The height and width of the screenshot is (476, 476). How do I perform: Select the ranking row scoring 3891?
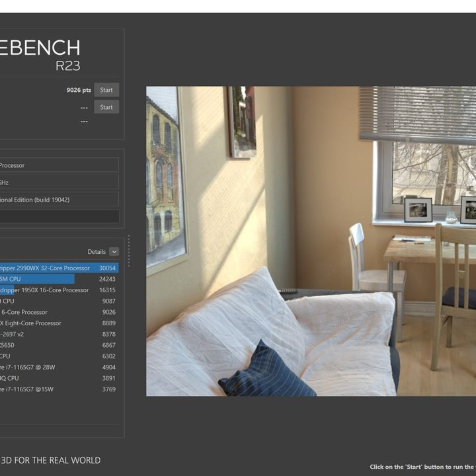click(59, 378)
